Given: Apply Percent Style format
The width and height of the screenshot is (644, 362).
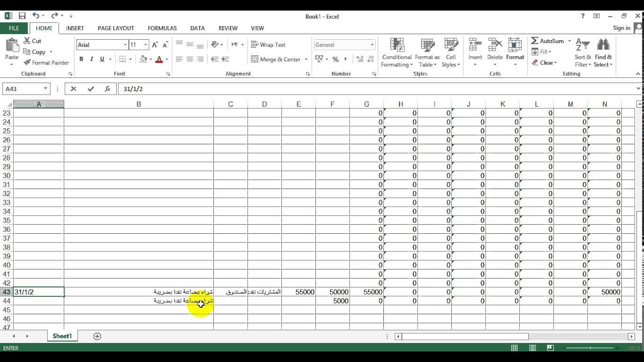Looking at the screenshot, I should pos(335,59).
